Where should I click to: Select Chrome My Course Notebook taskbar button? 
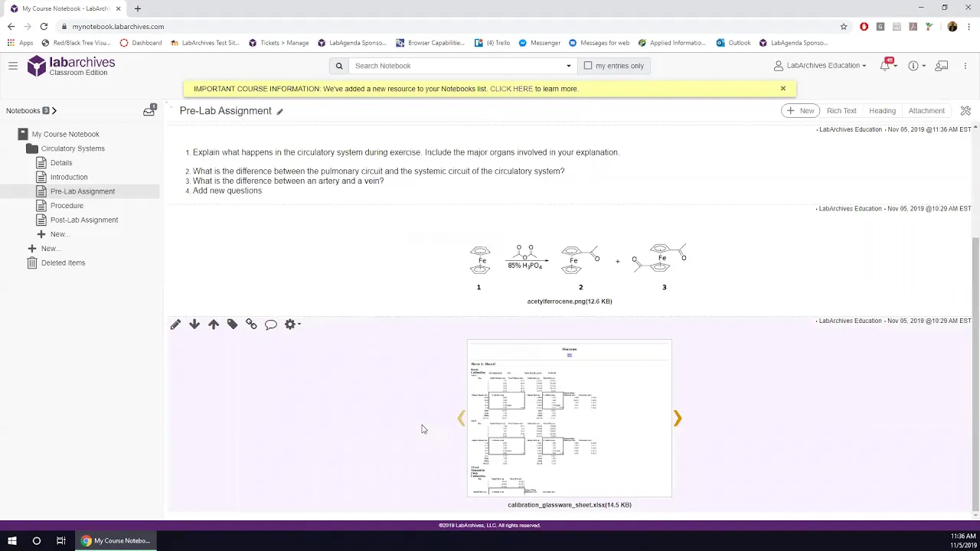(116, 541)
